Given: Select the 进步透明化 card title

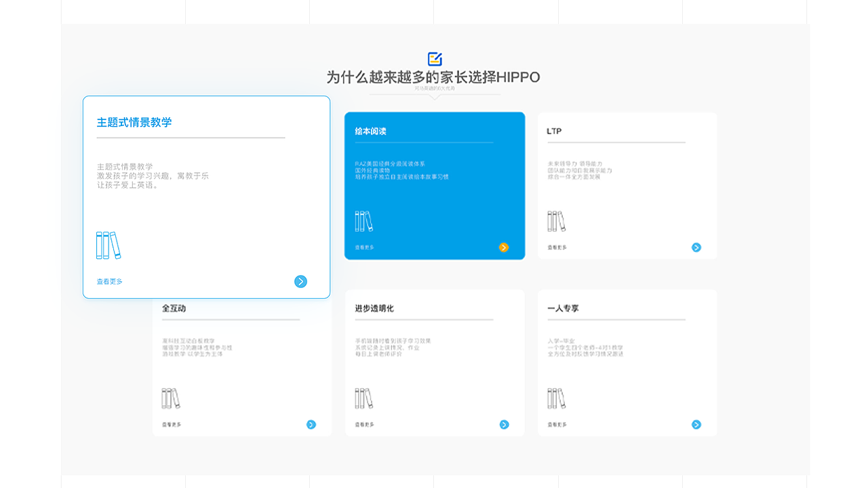Looking at the screenshot, I should click(374, 308).
